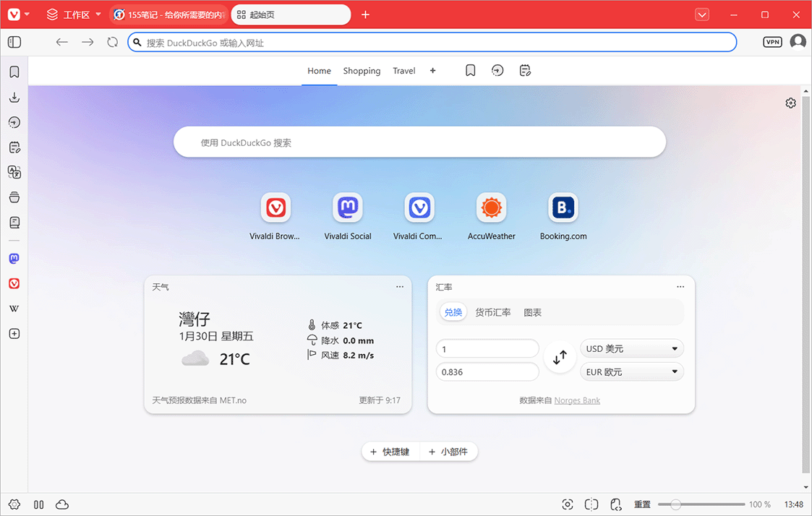Screen dimensions: 812x516
Task: Open the Norges Bank link
Action: [x=577, y=400]
